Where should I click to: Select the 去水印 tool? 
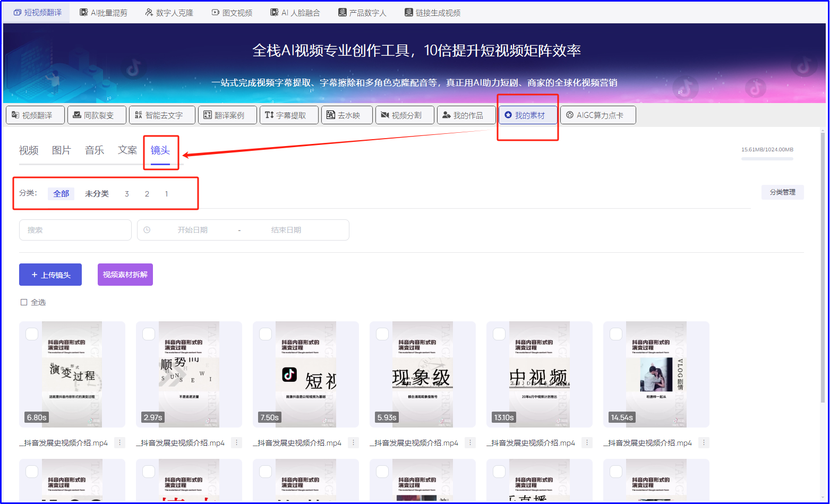tap(347, 115)
